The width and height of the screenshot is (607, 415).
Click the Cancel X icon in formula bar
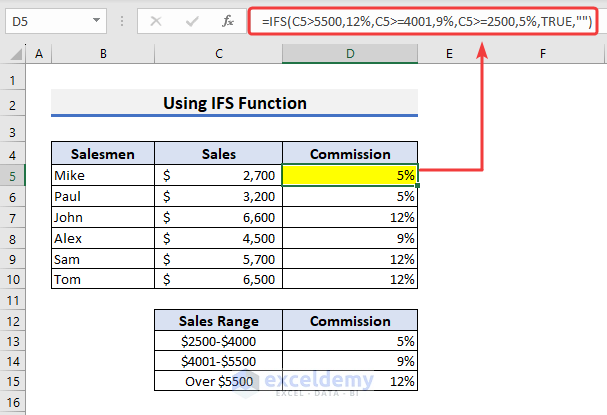click(155, 19)
